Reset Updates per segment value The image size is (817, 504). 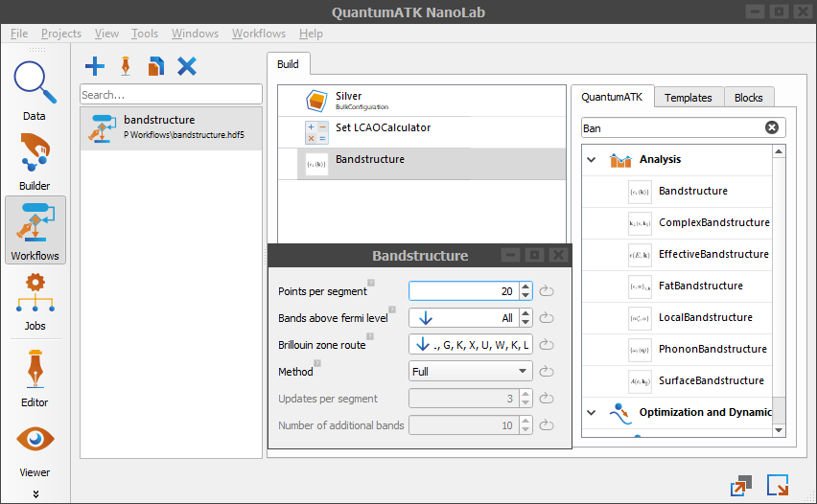[546, 399]
